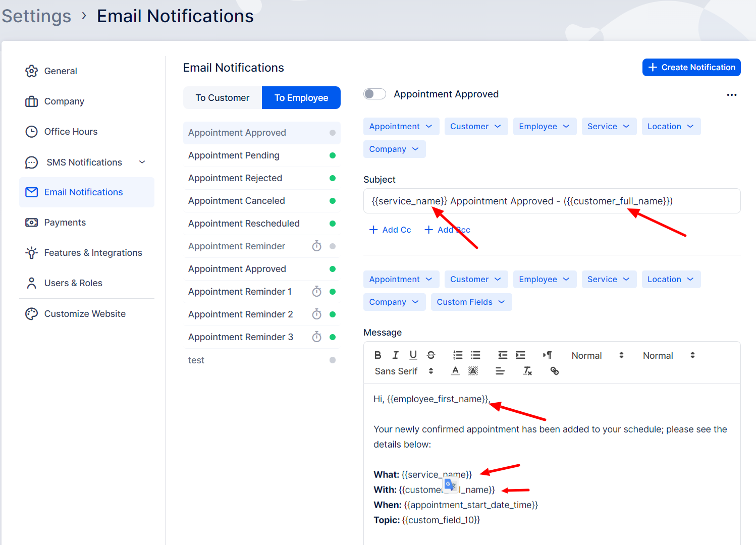This screenshot has height=545, width=756.
Task: Click the Google Translate popup icon
Action: coord(451,485)
